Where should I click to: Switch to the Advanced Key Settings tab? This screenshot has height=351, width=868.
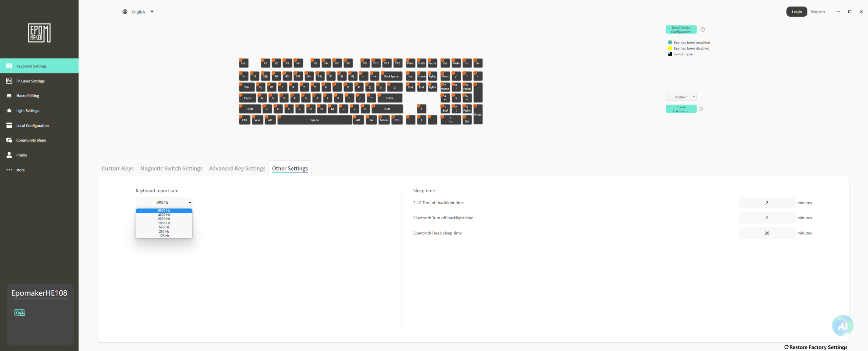click(x=237, y=168)
